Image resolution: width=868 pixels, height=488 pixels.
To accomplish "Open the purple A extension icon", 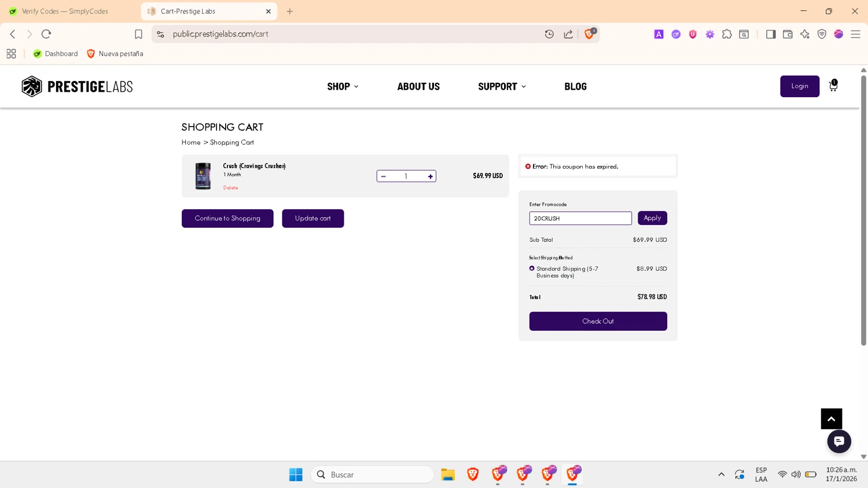I will (659, 34).
